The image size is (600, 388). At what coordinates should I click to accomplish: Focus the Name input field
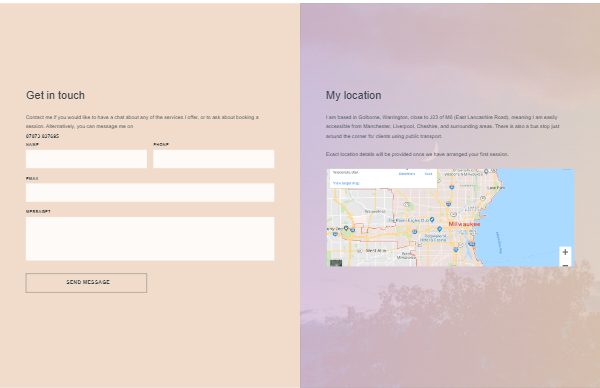tap(86, 159)
